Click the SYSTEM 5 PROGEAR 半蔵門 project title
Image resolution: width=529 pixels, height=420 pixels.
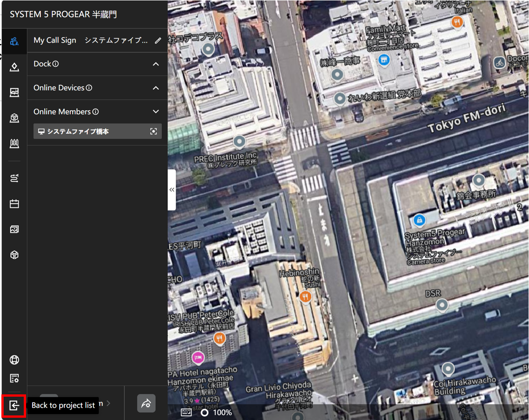[64, 14]
